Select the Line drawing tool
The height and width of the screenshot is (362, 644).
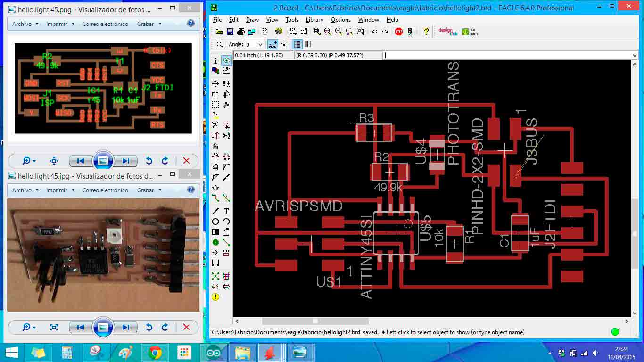215,211
